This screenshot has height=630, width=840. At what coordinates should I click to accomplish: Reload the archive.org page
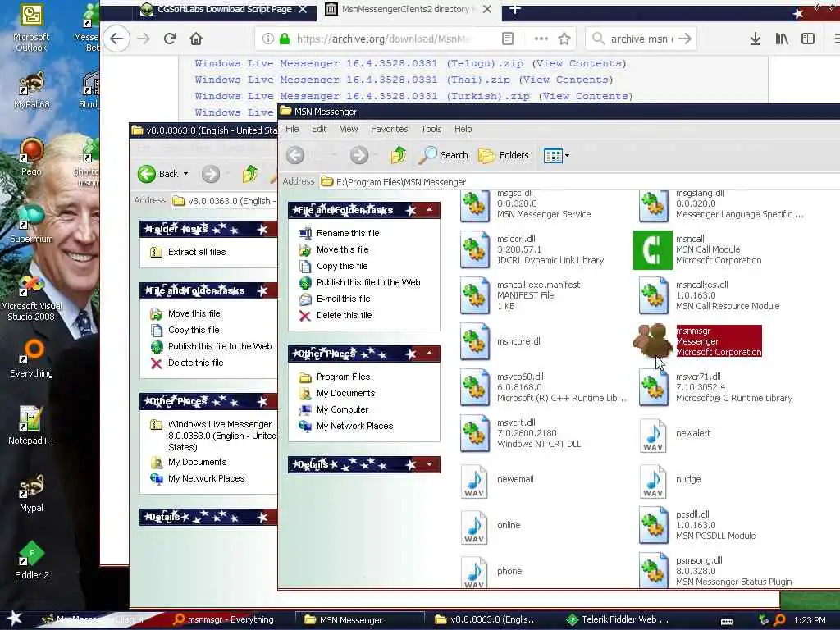pyautogui.click(x=170, y=39)
